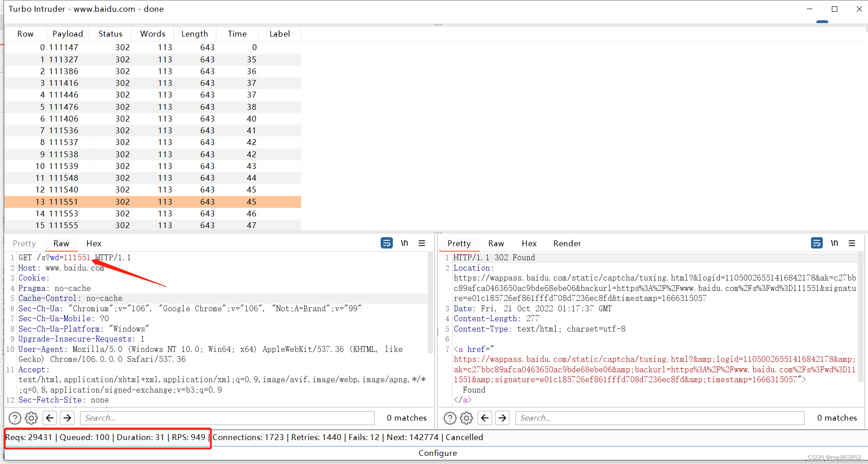The width and height of the screenshot is (868, 464).
Task: Sort table by Words column header
Action: pyautogui.click(x=153, y=34)
